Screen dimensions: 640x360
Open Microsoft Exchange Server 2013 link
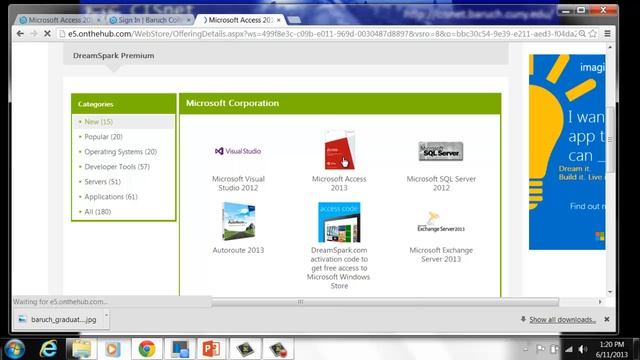point(441,255)
